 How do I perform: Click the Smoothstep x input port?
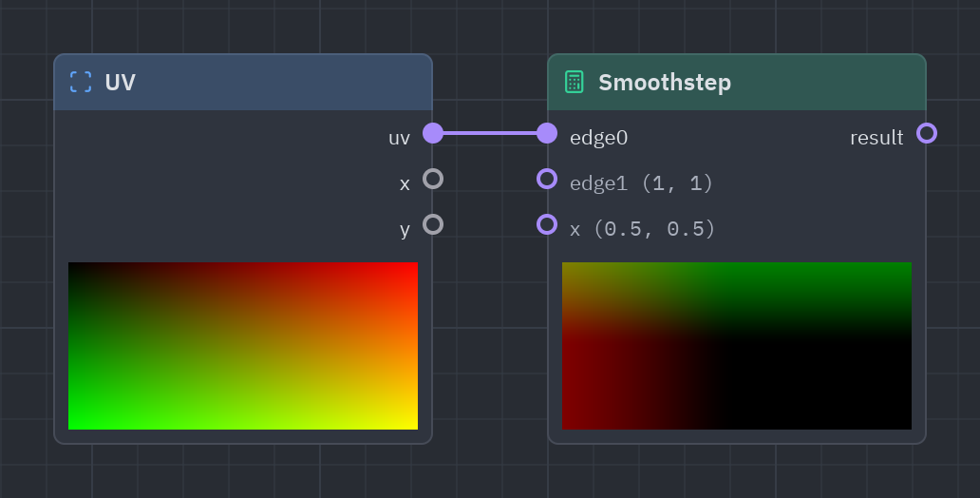[x=547, y=224]
